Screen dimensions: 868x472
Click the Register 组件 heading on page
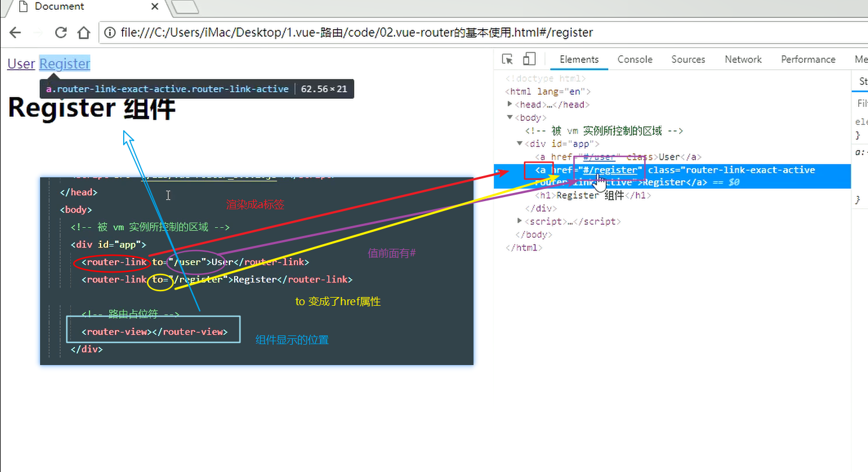click(x=92, y=109)
